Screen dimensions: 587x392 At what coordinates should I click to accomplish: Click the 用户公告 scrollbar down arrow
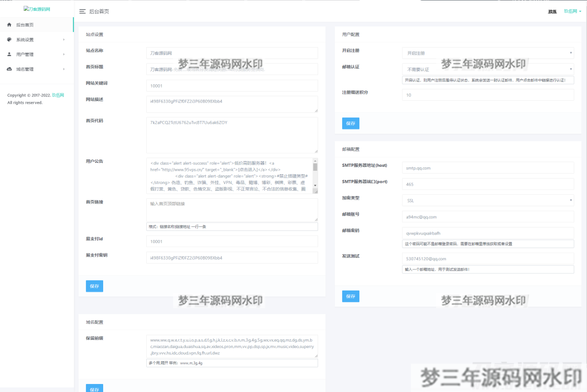[315, 185]
